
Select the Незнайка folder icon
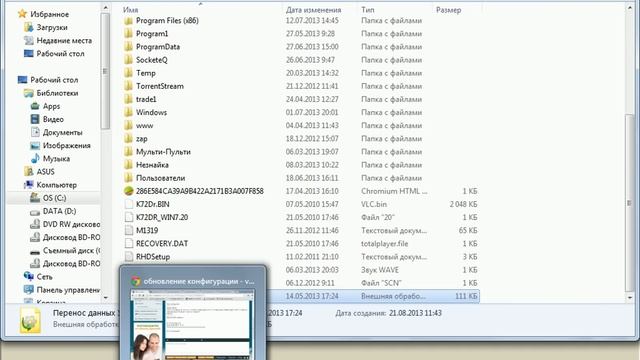(129, 165)
